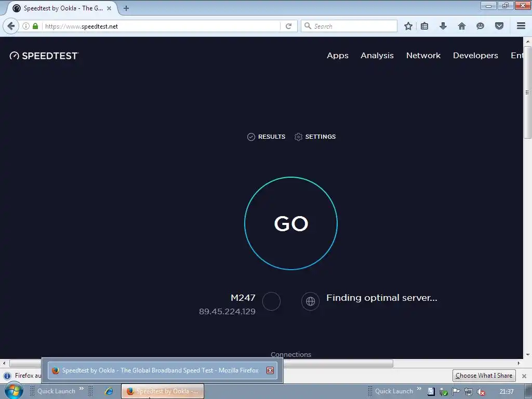Click the globe server icon
532x399 pixels.
[311, 301]
